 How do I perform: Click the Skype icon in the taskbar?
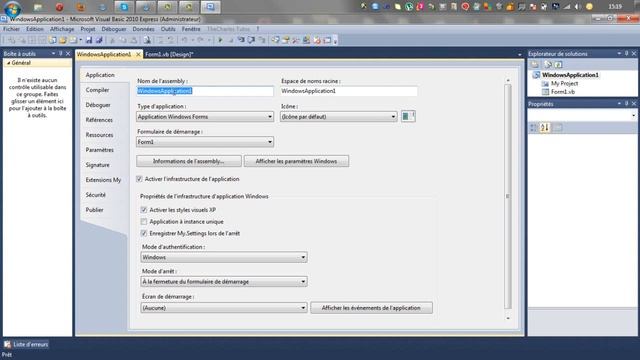[x=124, y=7]
